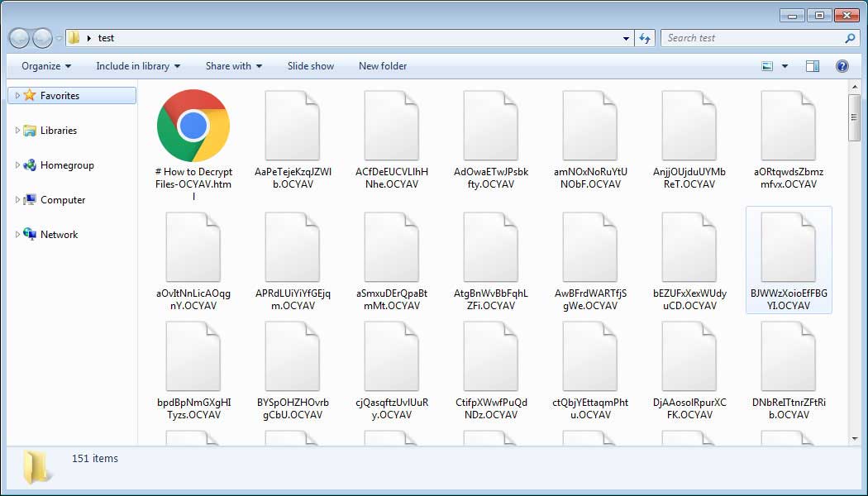Click the scrollbar up arrow
Image resolution: width=868 pixels, height=496 pixels.
point(854,88)
